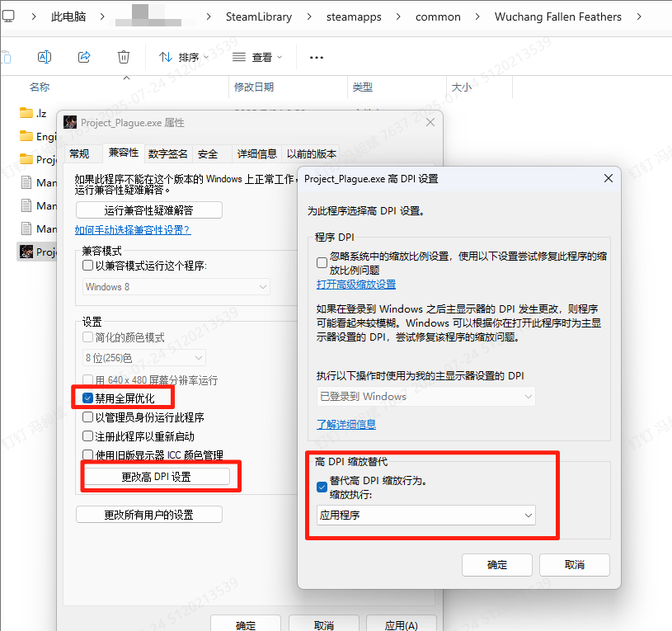
Task: Expand chevron after 此电脑 breadcrumb
Action: [x=102, y=16]
